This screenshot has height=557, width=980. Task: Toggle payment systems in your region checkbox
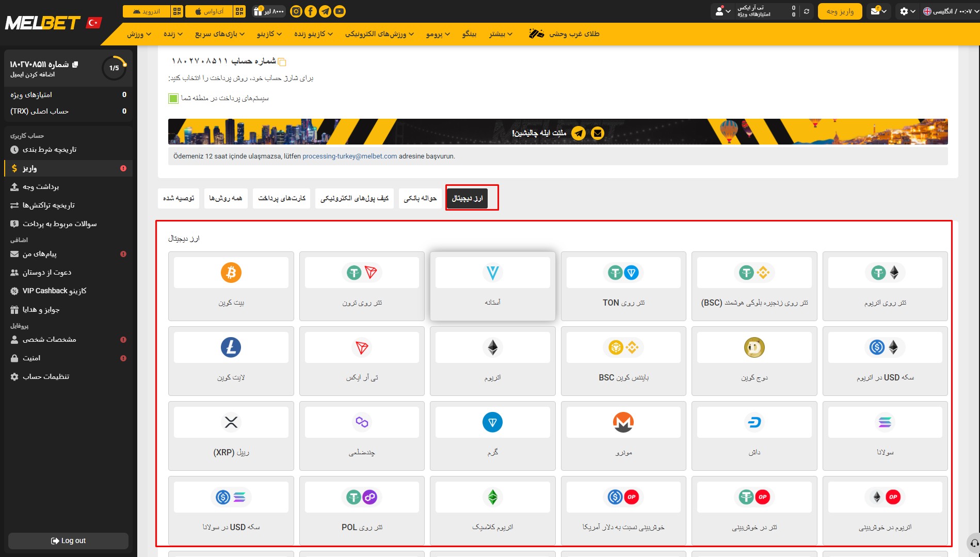coord(173,98)
